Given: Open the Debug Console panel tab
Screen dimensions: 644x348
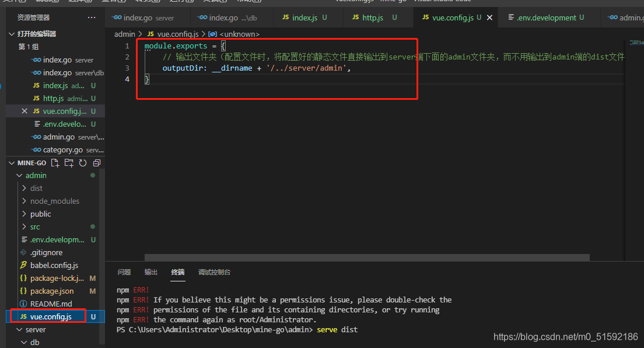Looking at the screenshot, I should [x=214, y=272].
